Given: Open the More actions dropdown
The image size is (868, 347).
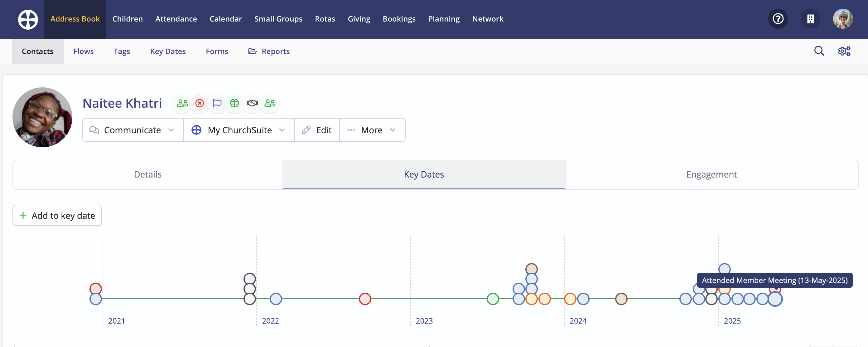Looking at the screenshot, I should [x=372, y=130].
